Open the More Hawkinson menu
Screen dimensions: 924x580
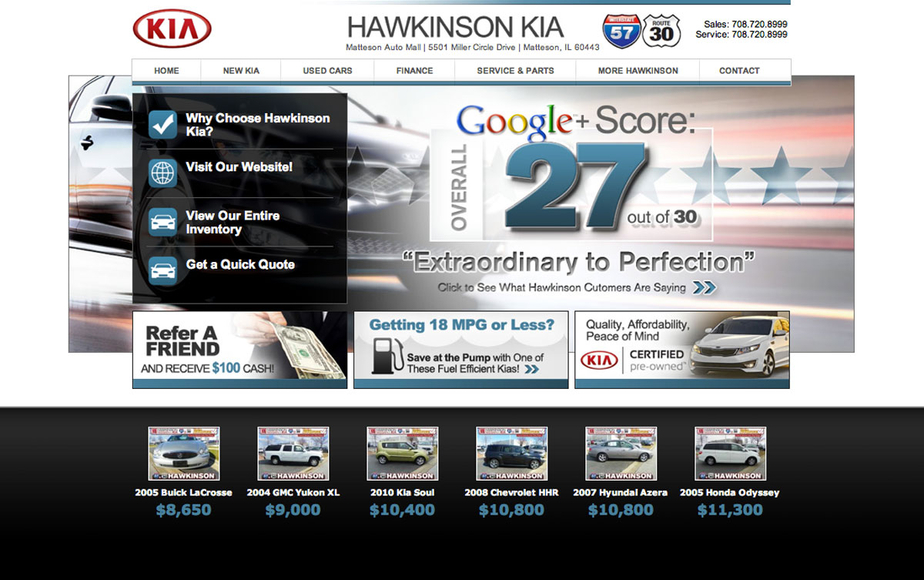(x=638, y=71)
